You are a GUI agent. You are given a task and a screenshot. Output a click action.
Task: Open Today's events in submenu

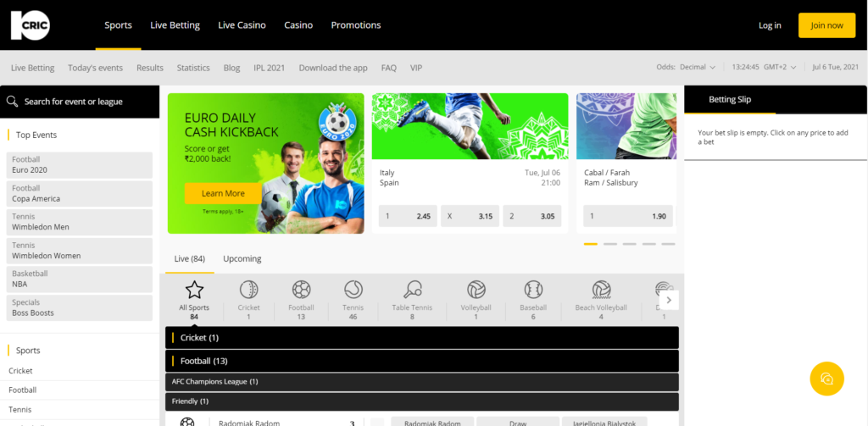[x=95, y=68]
